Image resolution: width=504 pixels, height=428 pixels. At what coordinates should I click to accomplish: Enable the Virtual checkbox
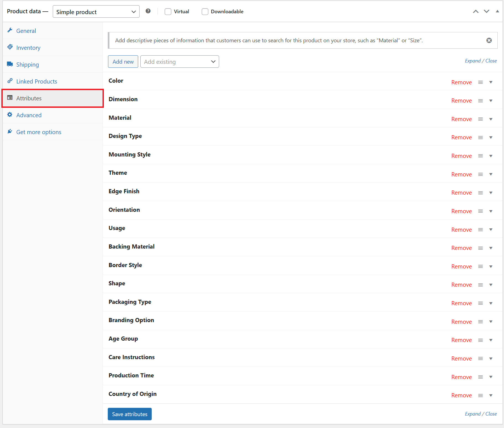click(168, 12)
